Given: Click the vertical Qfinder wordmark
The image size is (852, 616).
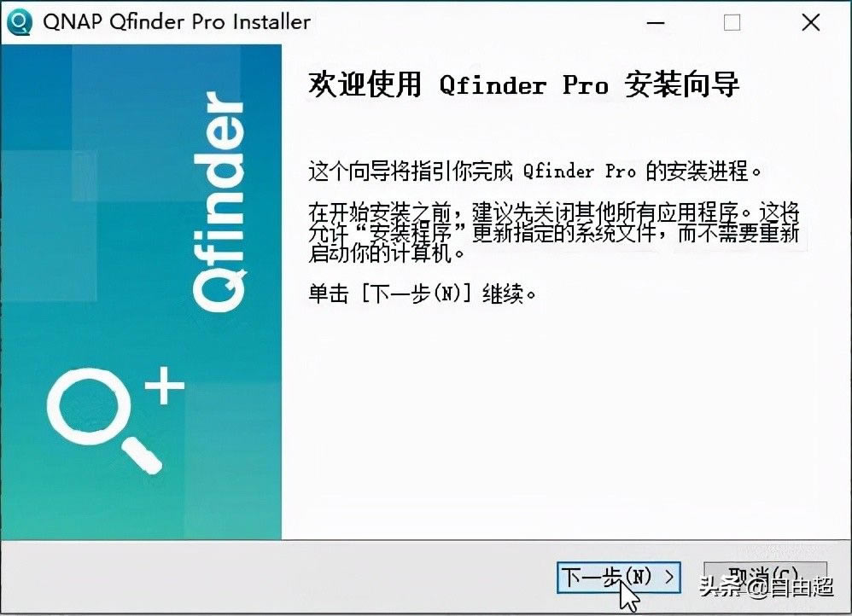Looking at the screenshot, I should 219,201.
